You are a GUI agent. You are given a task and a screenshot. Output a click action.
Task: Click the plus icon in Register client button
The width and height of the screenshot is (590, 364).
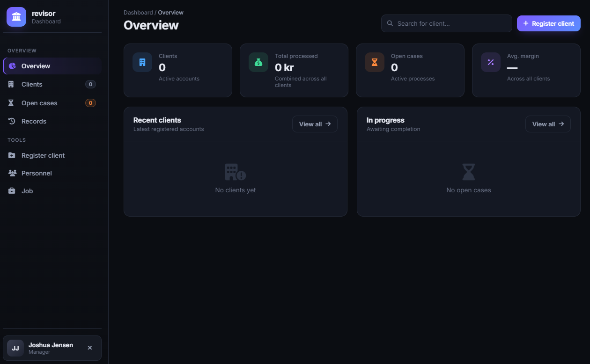coord(526,23)
